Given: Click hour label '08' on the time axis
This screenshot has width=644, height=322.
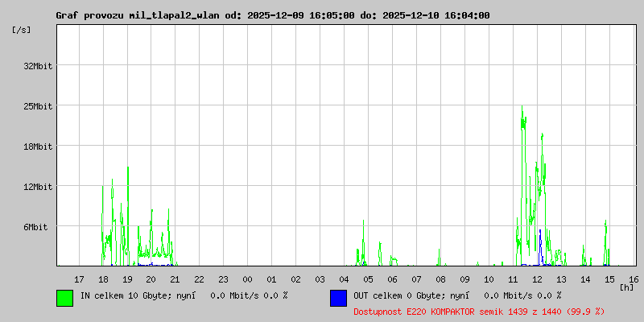Looking at the screenshot, I should [x=440, y=279].
